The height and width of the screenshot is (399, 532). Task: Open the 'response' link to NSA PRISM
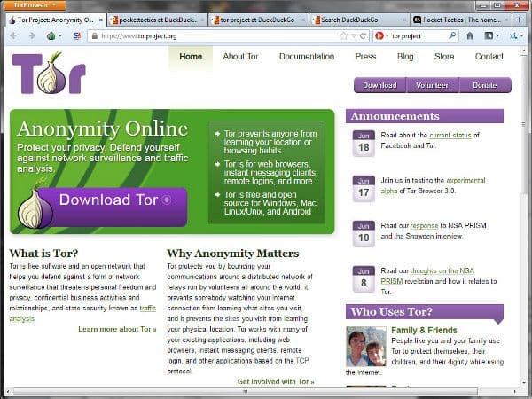(x=424, y=225)
